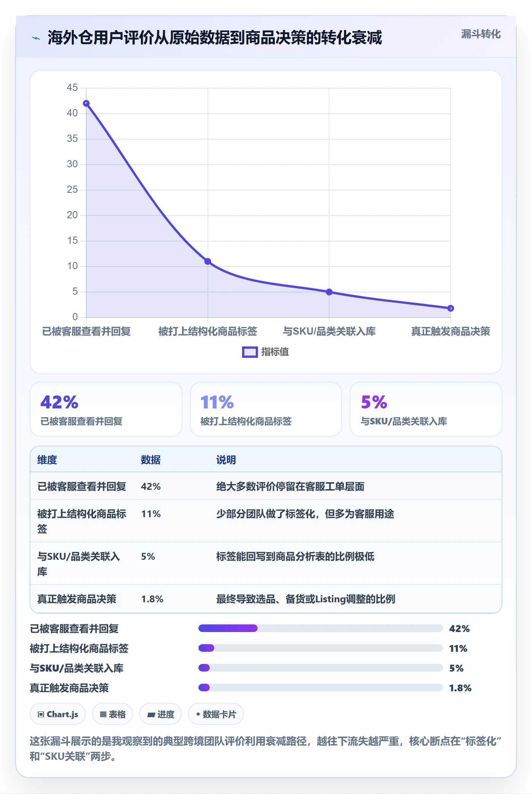Click the 表格 tag
This screenshot has width=532, height=794.
tap(112, 714)
